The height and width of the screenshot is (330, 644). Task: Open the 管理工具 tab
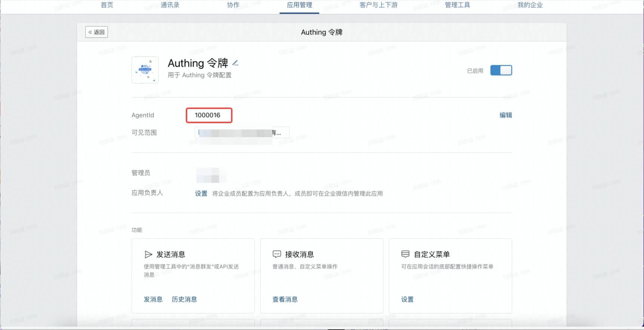[457, 5]
